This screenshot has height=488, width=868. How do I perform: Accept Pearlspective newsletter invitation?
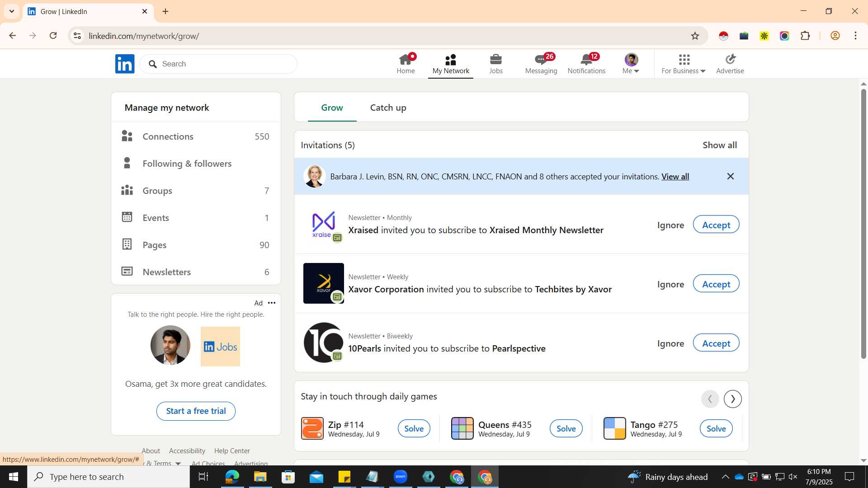716,343
